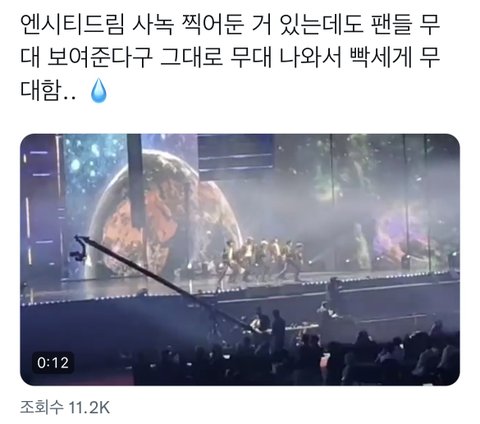Click the word 빡세게 in the tweet
The height and width of the screenshot is (424, 480).
pos(380,57)
